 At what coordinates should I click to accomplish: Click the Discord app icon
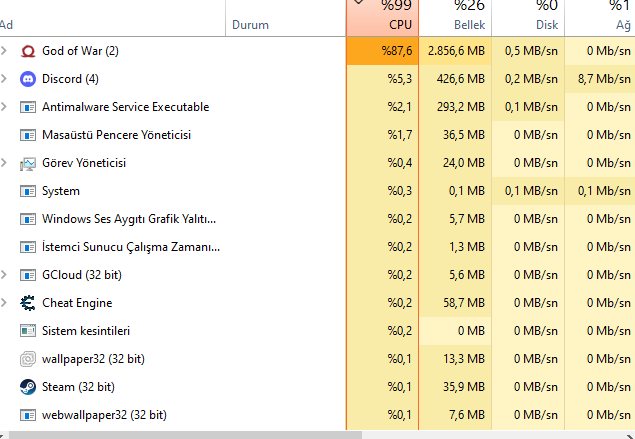[x=28, y=79]
